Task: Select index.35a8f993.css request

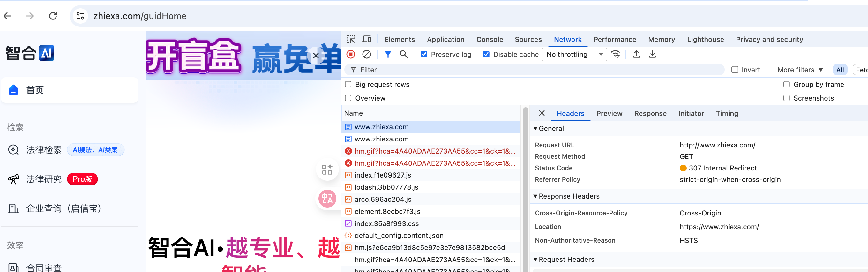Action: pyautogui.click(x=431, y=223)
